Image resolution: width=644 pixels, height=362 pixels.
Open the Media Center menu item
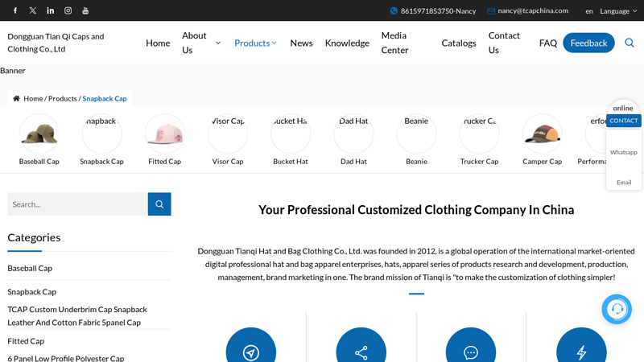pos(394,43)
